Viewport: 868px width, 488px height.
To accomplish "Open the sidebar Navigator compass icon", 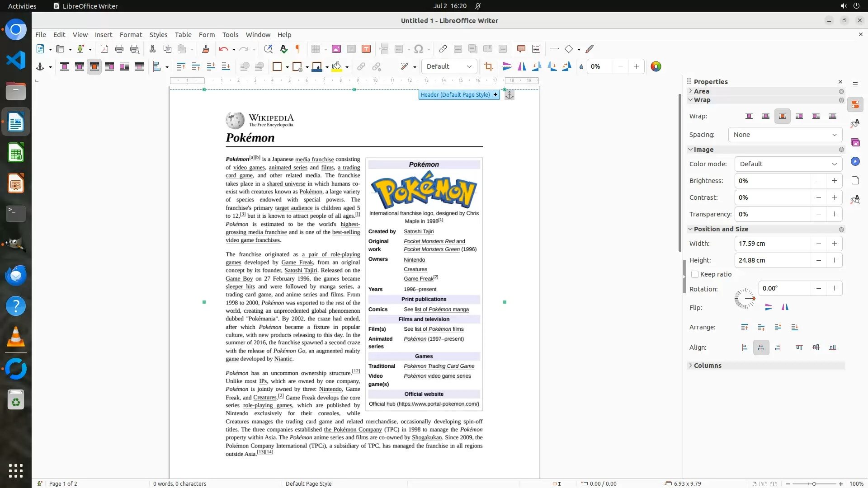I will (855, 162).
